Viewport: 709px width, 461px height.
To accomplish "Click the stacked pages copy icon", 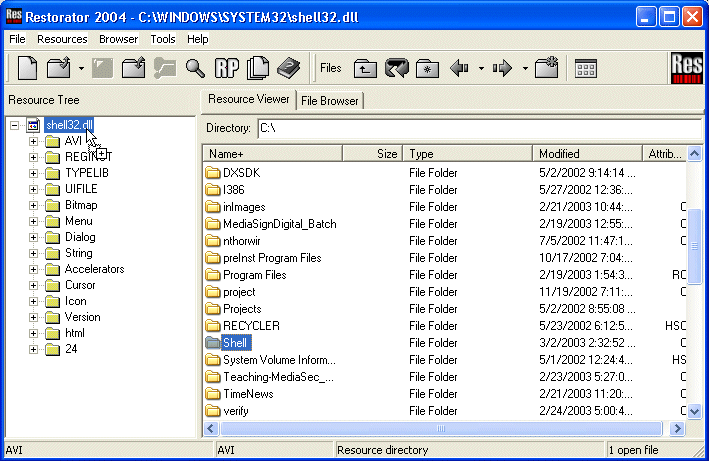I will pyautogui.click(x=258, y=68).
